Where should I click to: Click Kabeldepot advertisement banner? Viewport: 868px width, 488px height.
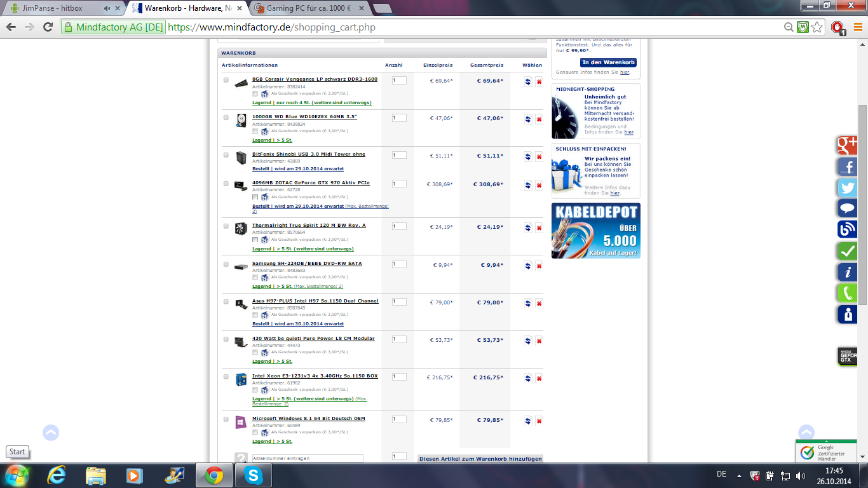point(595,231)
